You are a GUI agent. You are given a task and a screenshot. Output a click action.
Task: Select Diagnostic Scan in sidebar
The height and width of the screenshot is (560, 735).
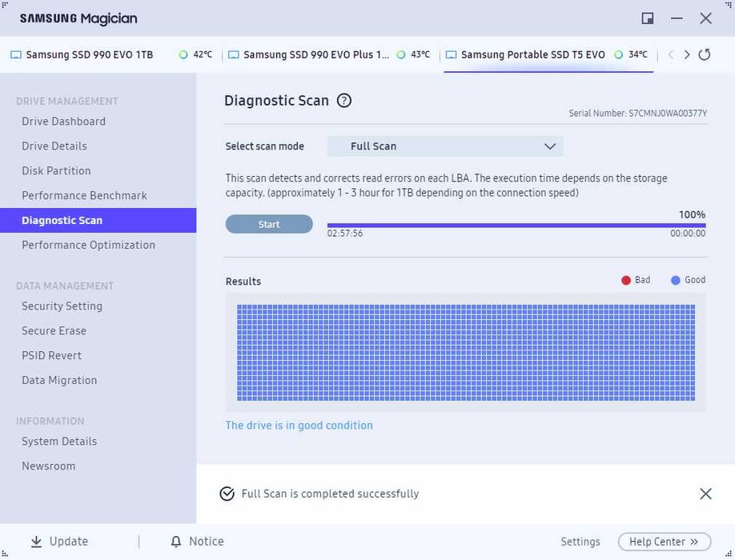pyautogui.click(x=98, y=221)
